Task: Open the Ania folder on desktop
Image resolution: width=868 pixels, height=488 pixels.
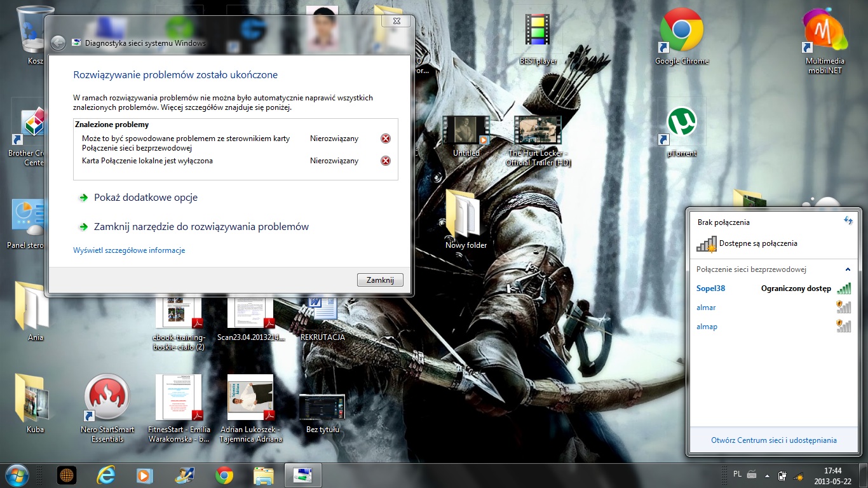Action: pos(35,310)
